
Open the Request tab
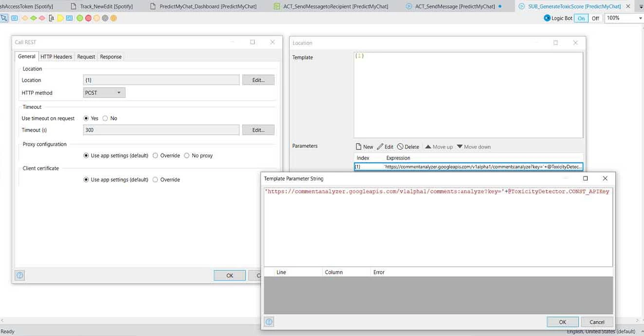tap(86, 57)
